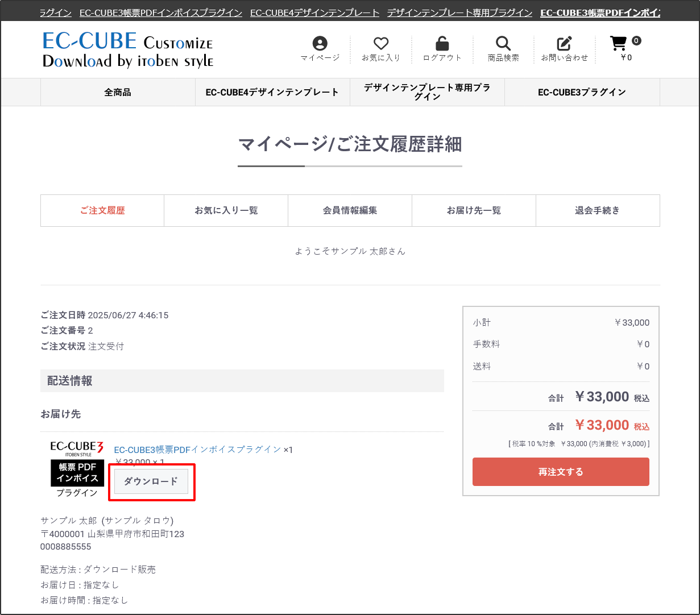Open EC-CUBE4デザインテンプレート navigation menu
The width and height of the screenshot is (700, 615).
coord(272,92)
